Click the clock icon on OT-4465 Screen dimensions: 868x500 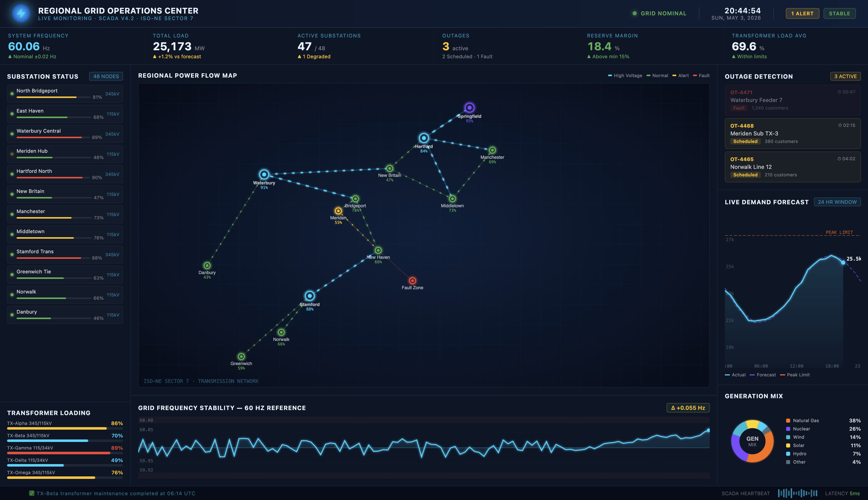839,159
